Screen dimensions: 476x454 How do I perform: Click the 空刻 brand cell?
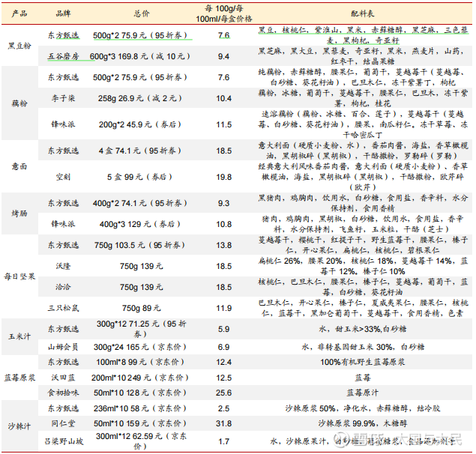pos(63,177)
